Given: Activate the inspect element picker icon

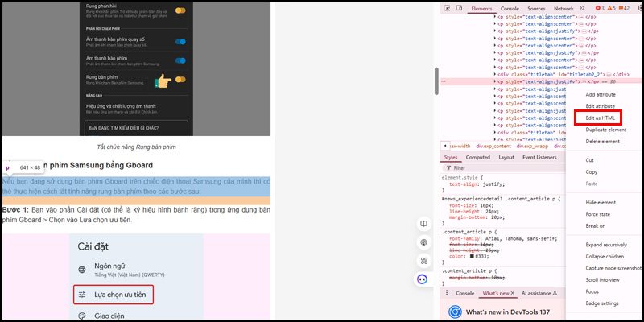Looking at the screenshot, I should tap(448, 8).
